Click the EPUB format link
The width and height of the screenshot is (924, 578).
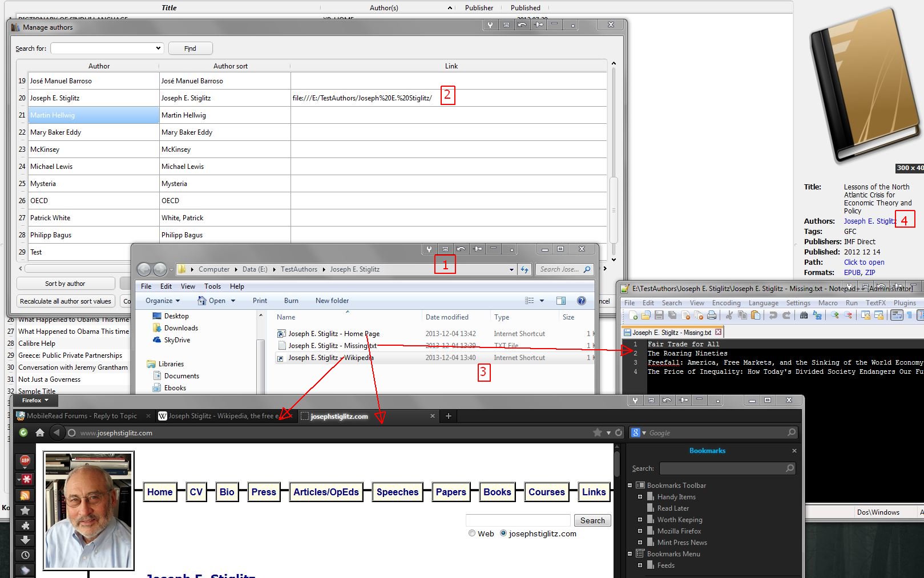click(852, 273)
